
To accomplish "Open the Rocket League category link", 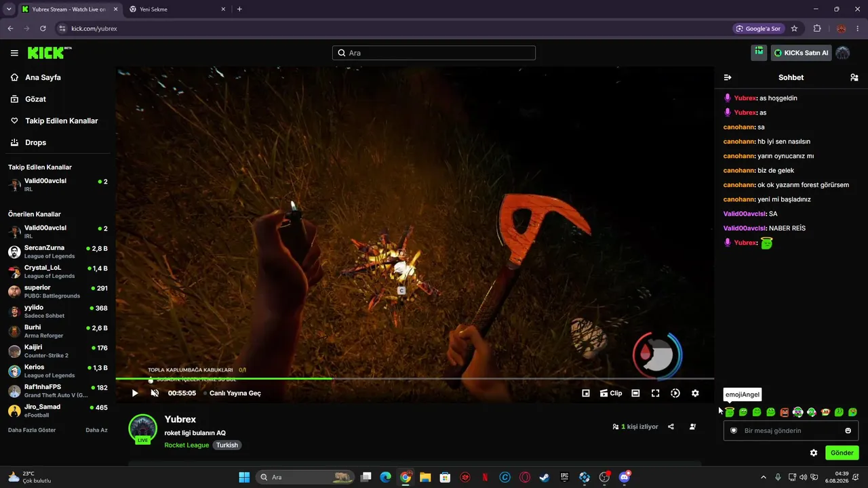I will (186, 445).
